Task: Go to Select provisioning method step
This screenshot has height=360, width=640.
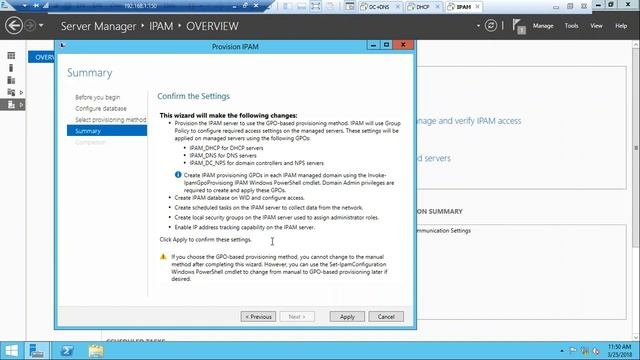Action: [111, 120]
